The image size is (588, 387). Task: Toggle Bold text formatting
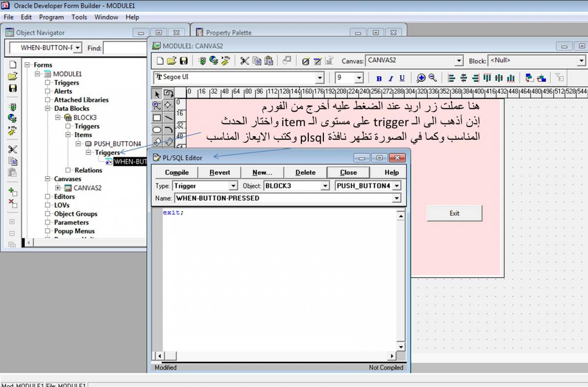tap(379, 78)
